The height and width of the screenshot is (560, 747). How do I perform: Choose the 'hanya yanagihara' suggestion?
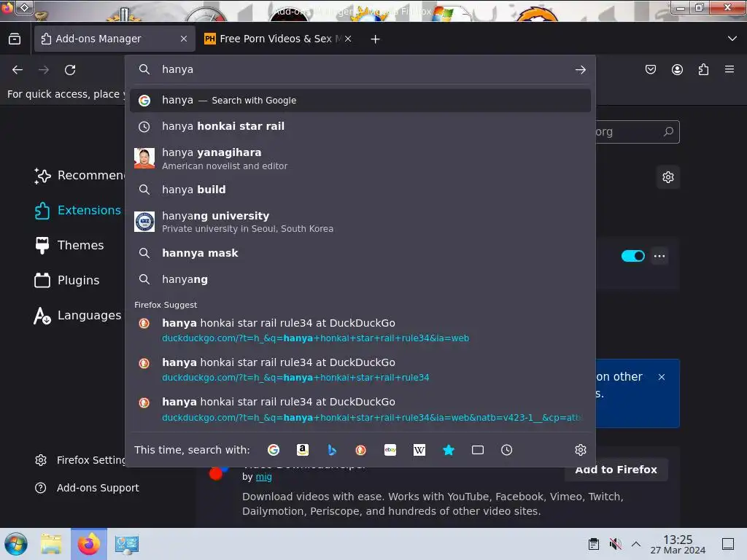click(360, 158)
